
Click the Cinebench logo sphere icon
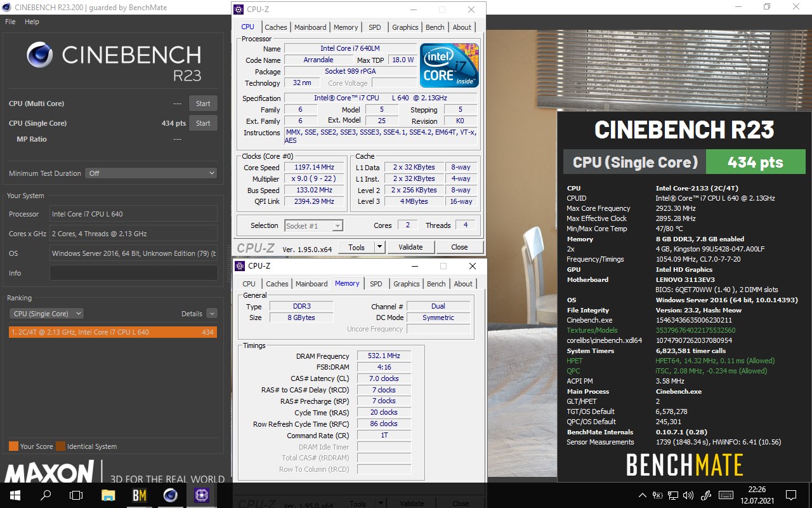click(40, 55)
